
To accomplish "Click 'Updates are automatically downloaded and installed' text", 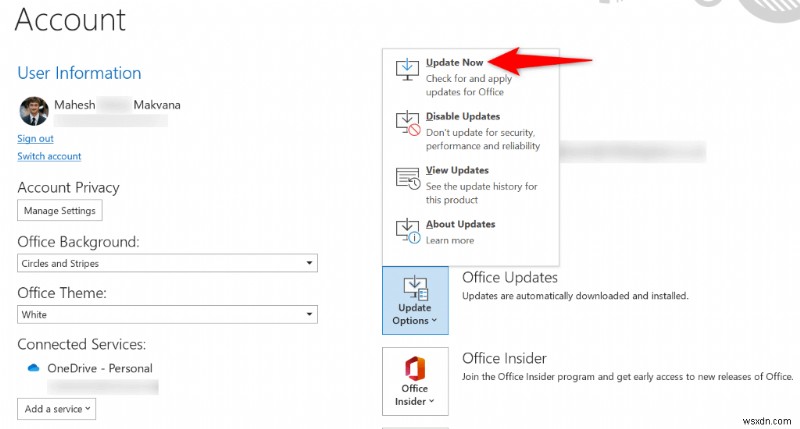I will [x=575, y=296].
